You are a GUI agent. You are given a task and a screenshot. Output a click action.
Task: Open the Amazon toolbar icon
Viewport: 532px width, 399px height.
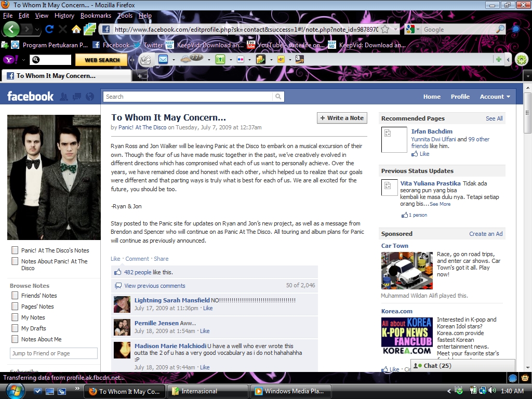[x=299, y=59]
